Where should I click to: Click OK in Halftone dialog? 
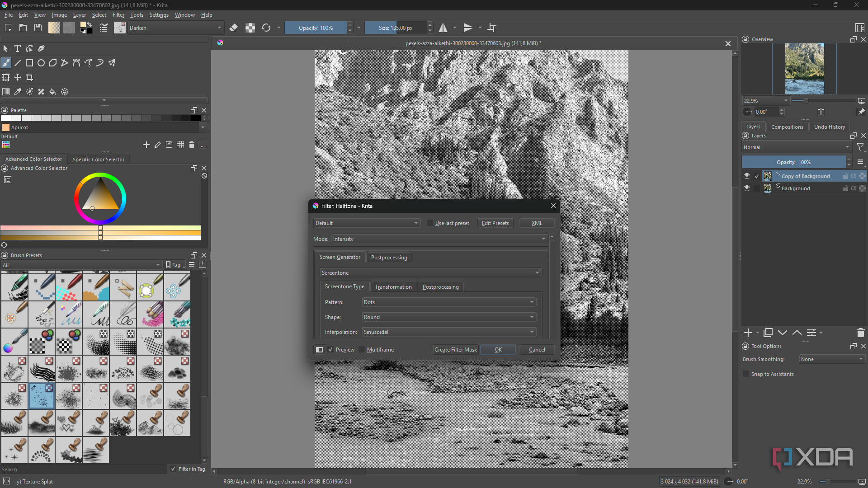click(x=498, y=350)
